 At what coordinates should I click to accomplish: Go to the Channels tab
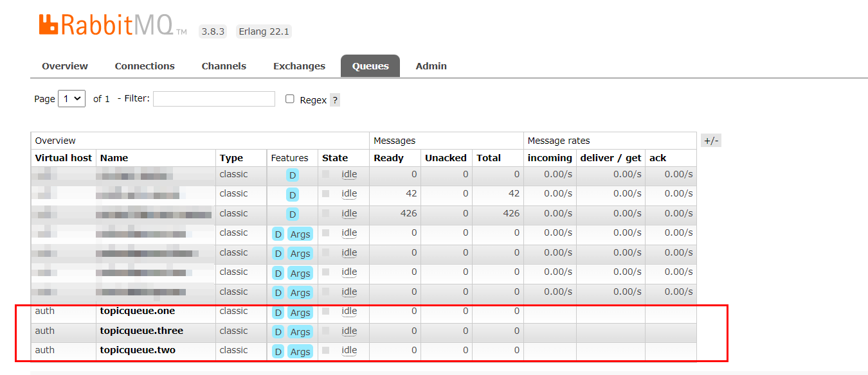224,66
